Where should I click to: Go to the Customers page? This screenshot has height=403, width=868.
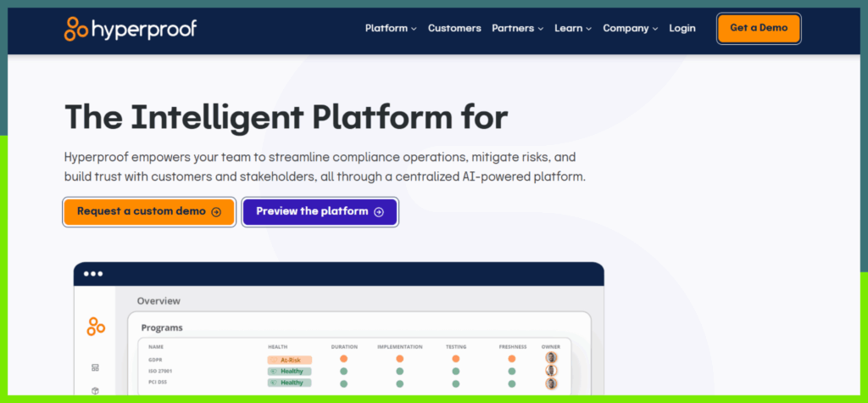(x=454, y=28)
